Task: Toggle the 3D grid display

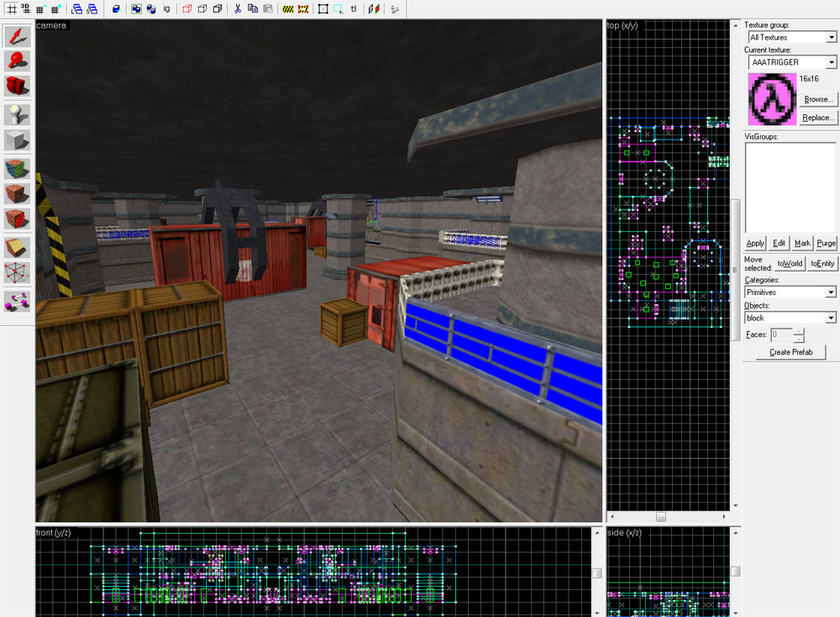Action: [x=25, y=9]
